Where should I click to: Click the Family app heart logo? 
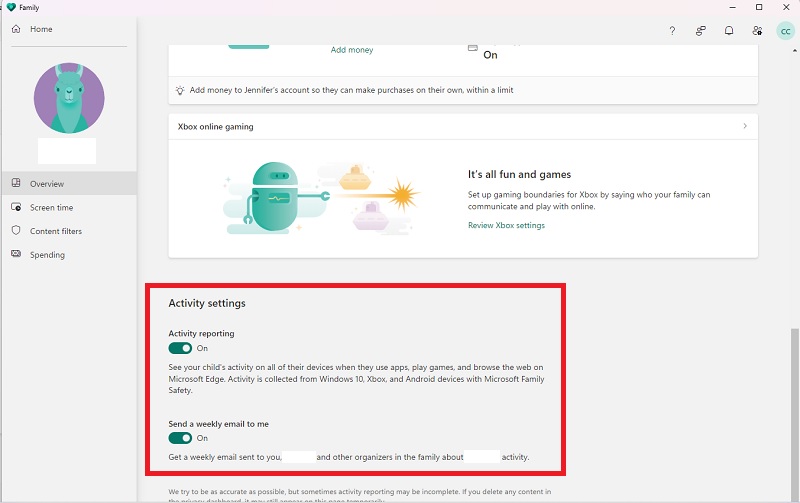11,7
